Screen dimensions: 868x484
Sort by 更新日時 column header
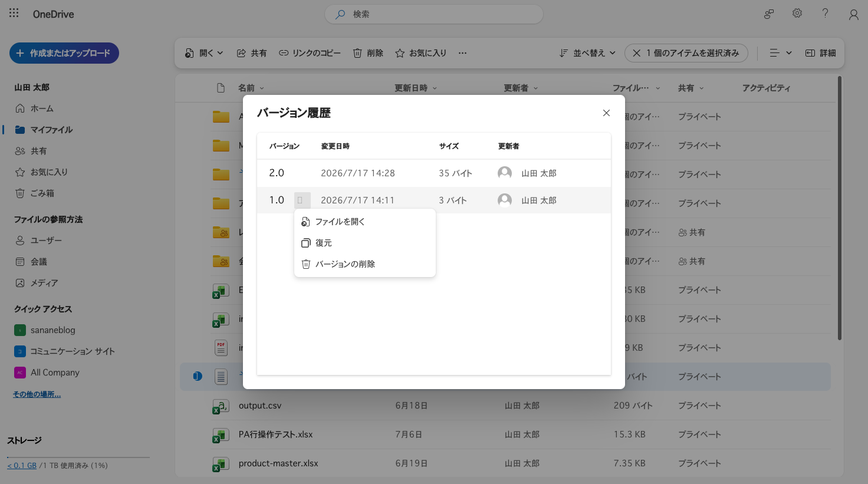coord(416,88)
